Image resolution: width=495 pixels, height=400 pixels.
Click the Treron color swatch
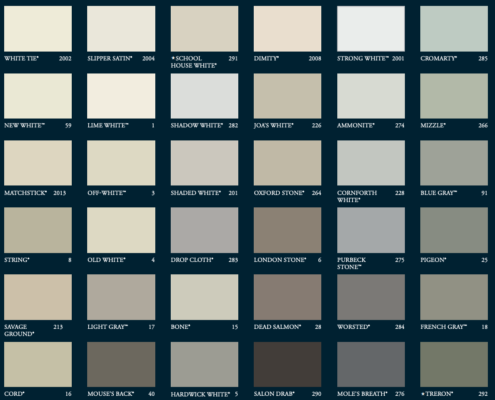click(454, 364)
